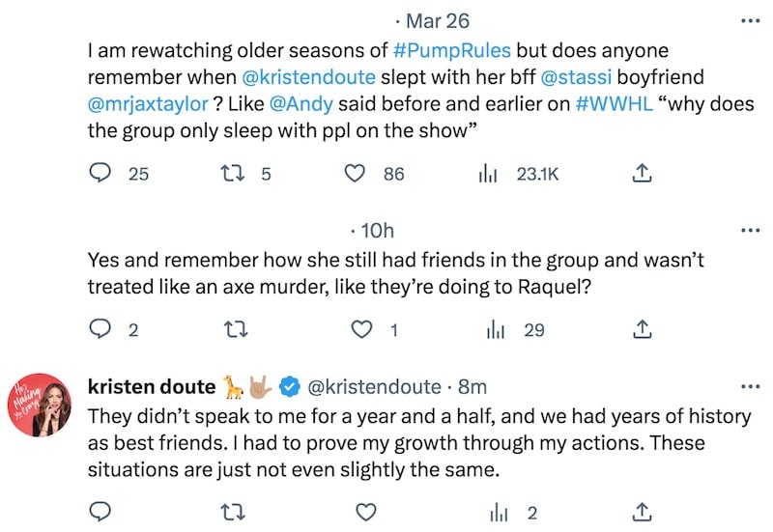Click the #WWHL hashtag
773x532 pixels.
(x=608, y=104)
